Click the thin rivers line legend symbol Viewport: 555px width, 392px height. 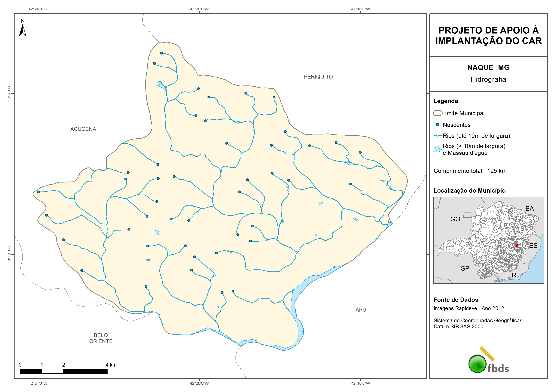tap(437, 136)
